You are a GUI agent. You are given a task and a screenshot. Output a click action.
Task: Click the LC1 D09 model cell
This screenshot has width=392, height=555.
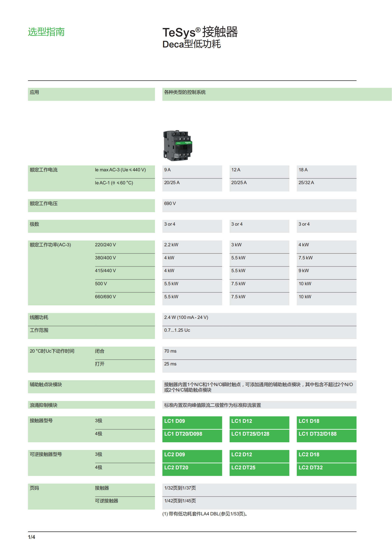pyautogui.click(x=192, y=423)
